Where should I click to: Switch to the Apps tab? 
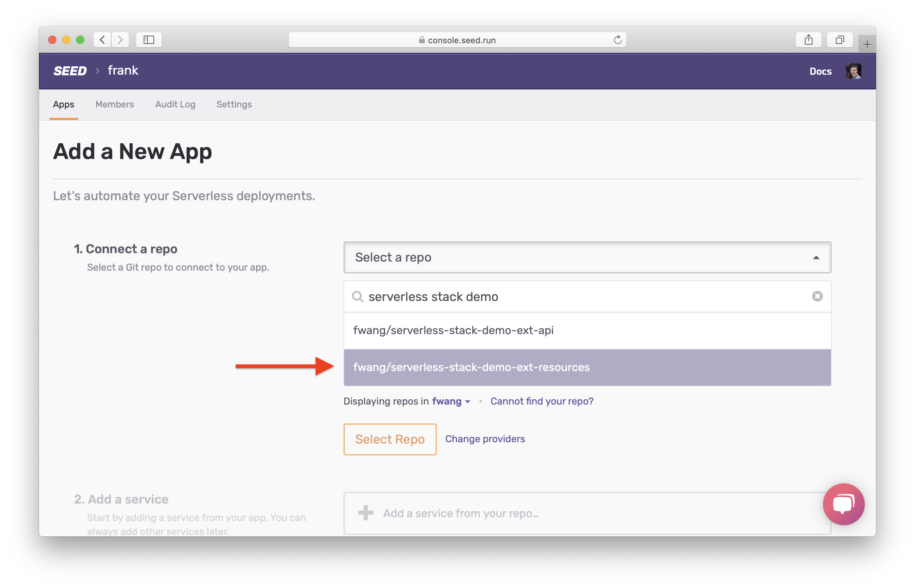[x=64, y=104]
